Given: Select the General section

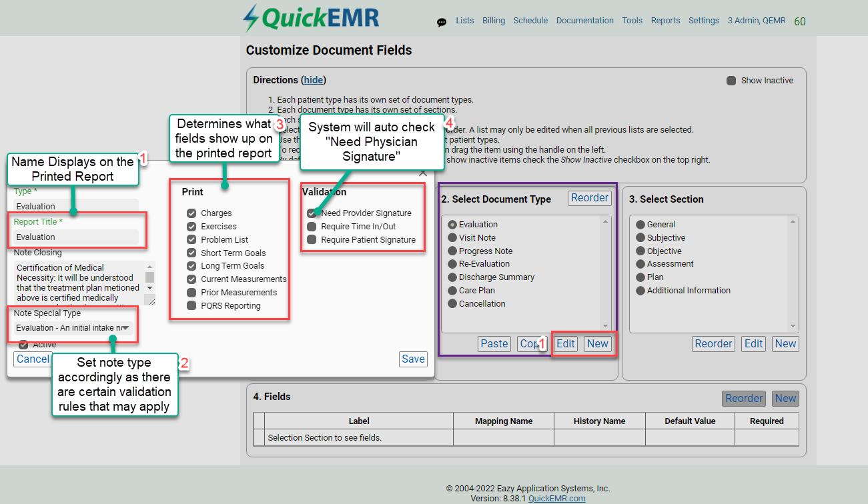Looking at the screenshot, I should (640, 225).
